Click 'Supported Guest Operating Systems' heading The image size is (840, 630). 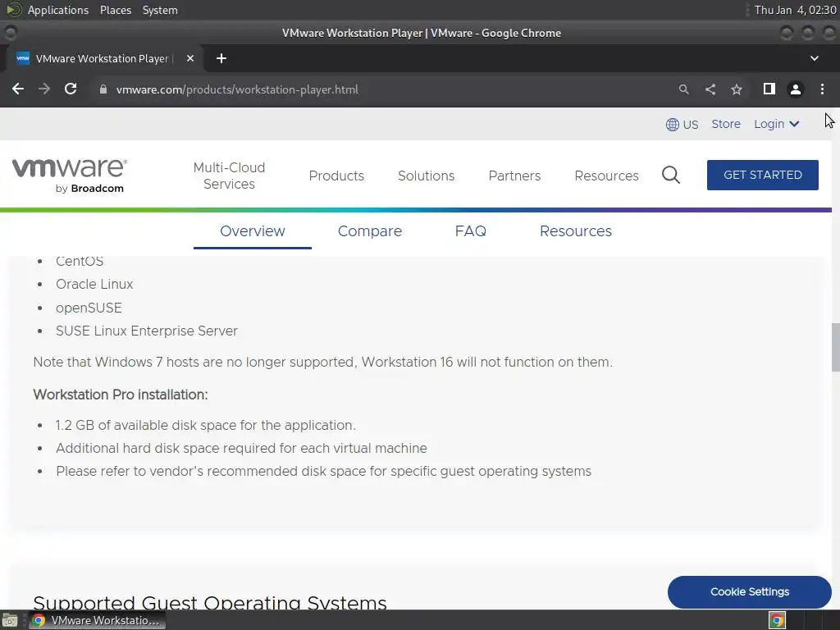click(x=210, y=601)
